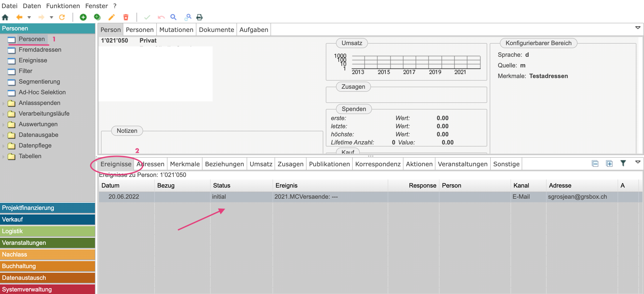Click the green add new record icon

click(83, 17)
